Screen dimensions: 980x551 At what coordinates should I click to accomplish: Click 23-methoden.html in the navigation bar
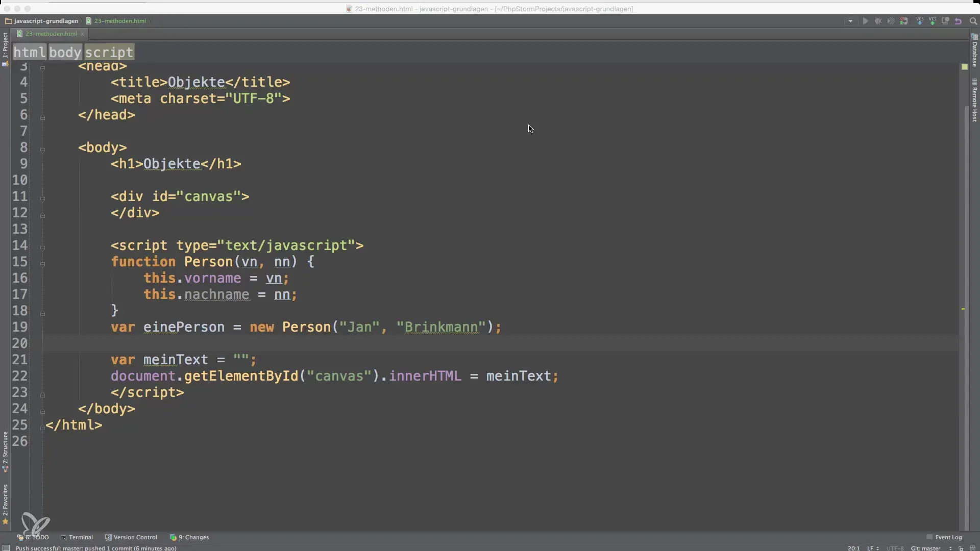coord(116,21)
